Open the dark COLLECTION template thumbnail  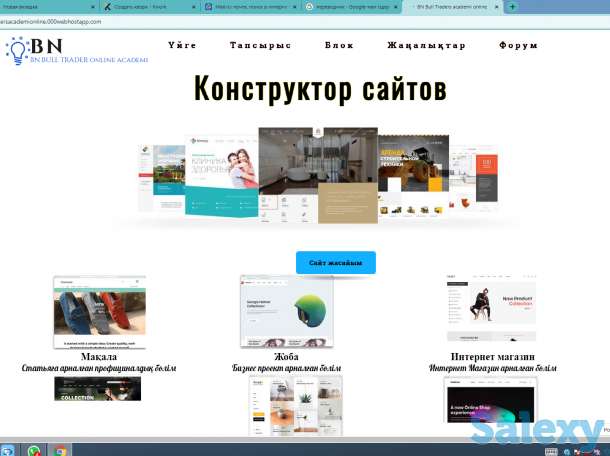pyautogui.click(x=98, y=389)
